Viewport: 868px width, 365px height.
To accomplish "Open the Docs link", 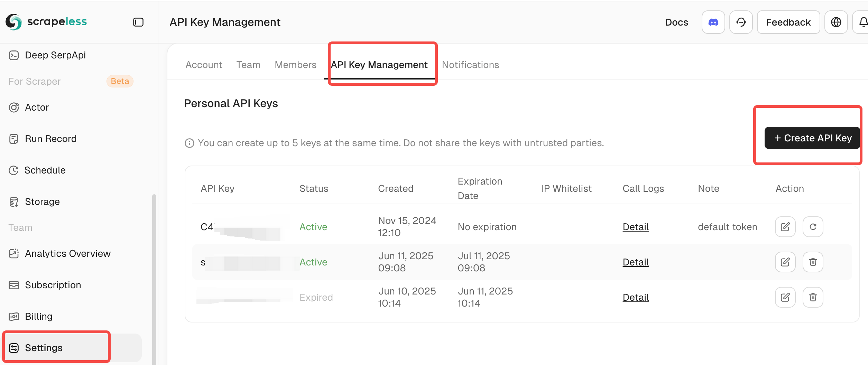I will pos(676,22).
